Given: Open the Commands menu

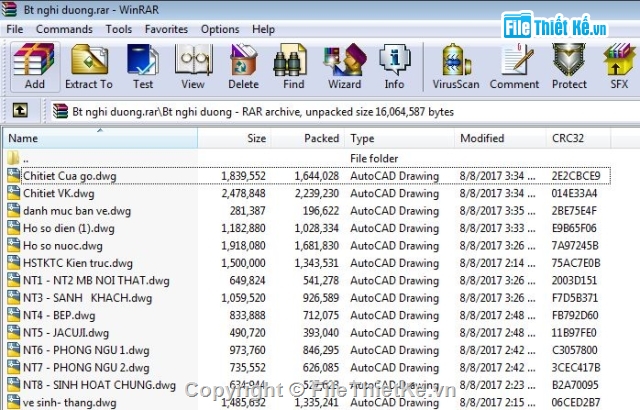Looking at the screenshot, I should [64, 29].
